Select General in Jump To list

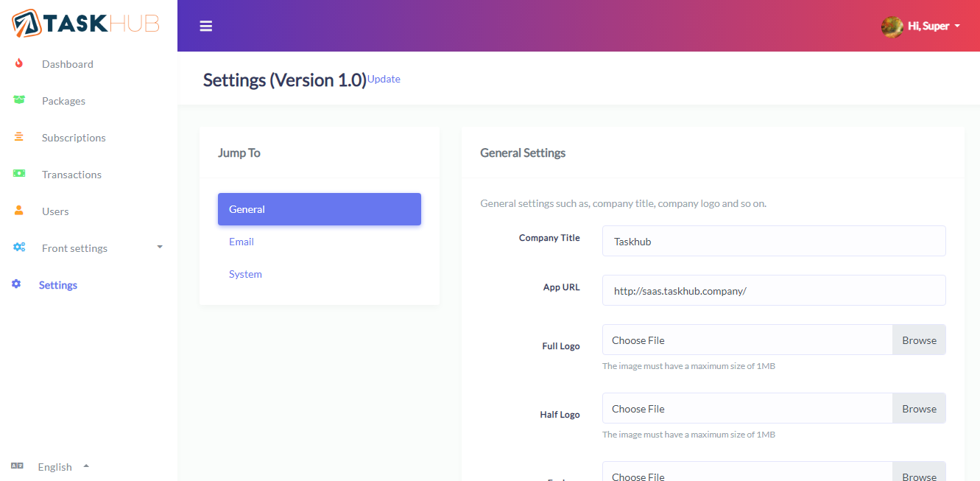pyautogui.click(x=319, y=209)
